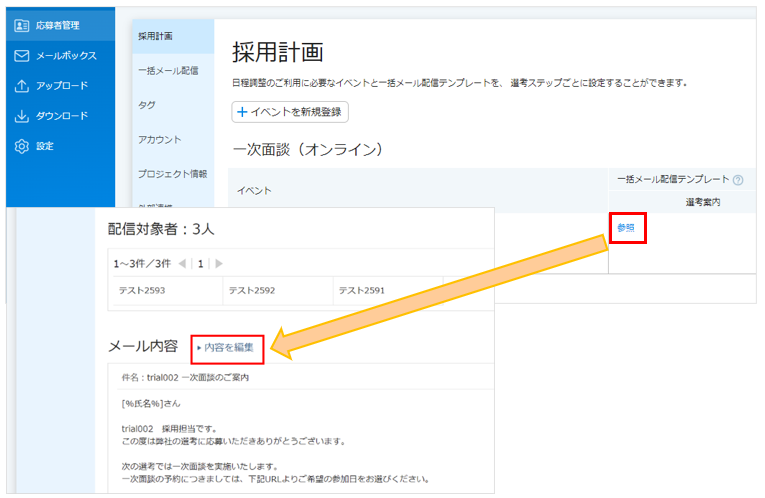765x498 pixels.
Task: Click the 採用計画 page heading
Action: 278,52
